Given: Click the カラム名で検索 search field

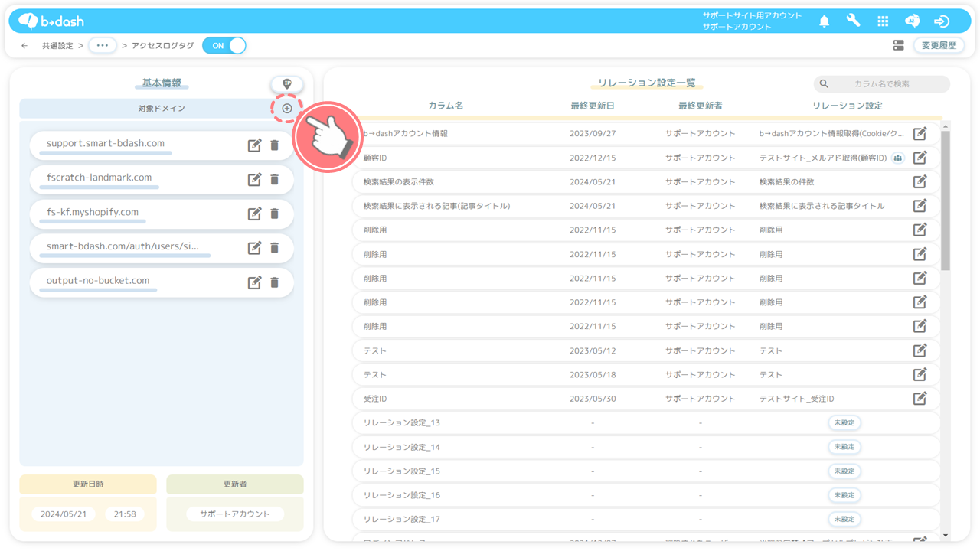Looking at the screenshot, I should click(888, 84).
